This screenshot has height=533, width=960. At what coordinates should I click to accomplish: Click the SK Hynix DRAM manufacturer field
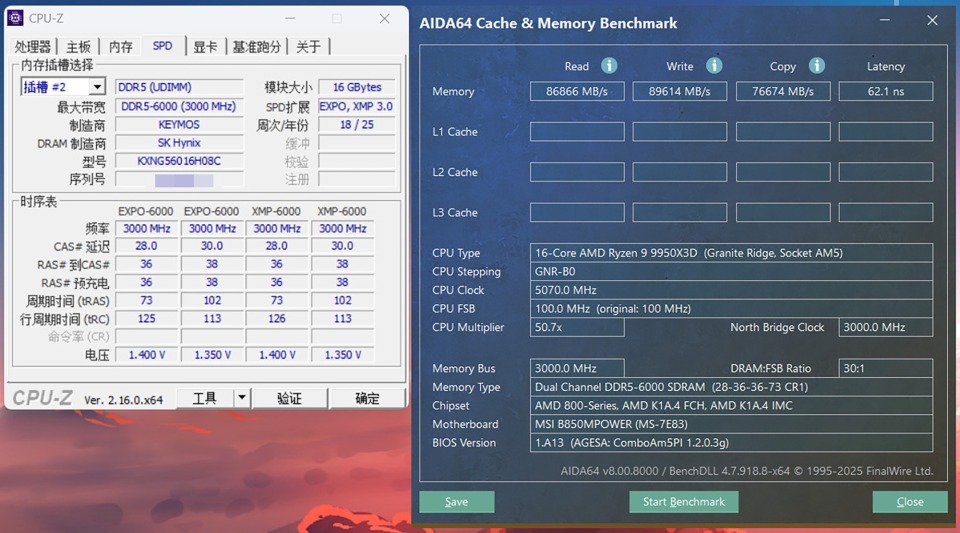(x=179, y=143)
